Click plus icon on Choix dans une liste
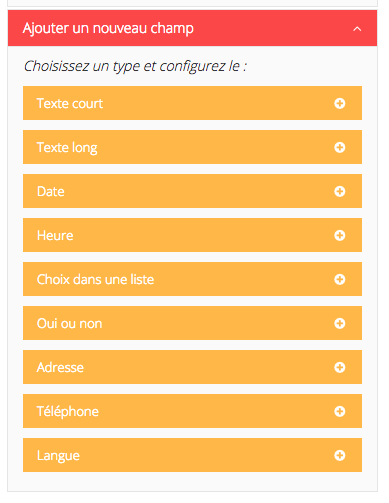 tap(339, 279)
